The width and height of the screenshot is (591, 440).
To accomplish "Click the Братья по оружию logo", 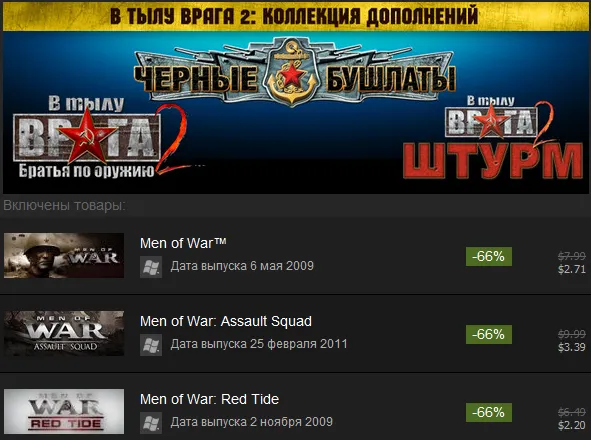I will point(100,138).
